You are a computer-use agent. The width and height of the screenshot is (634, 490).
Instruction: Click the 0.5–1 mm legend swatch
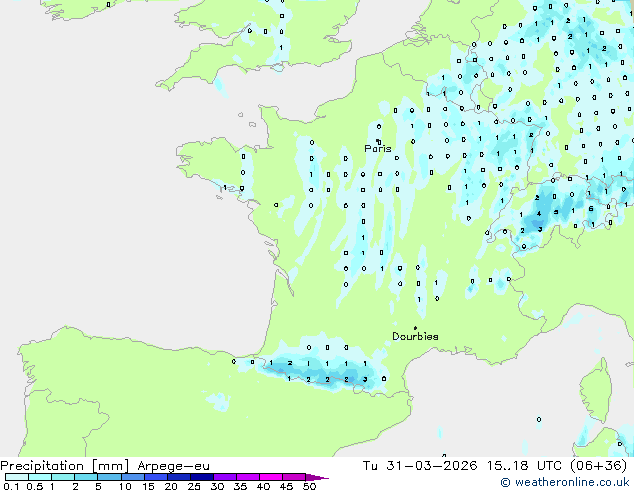pos(40,477)
